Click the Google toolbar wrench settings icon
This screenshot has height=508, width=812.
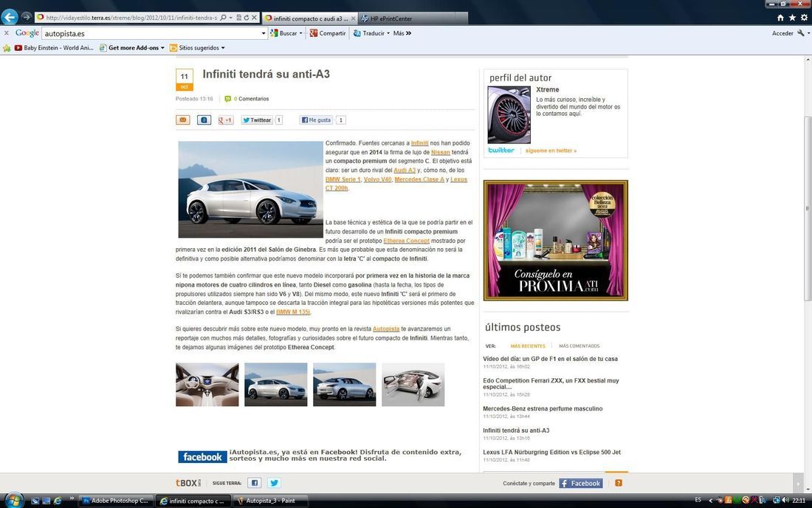[x=801, y=32]
